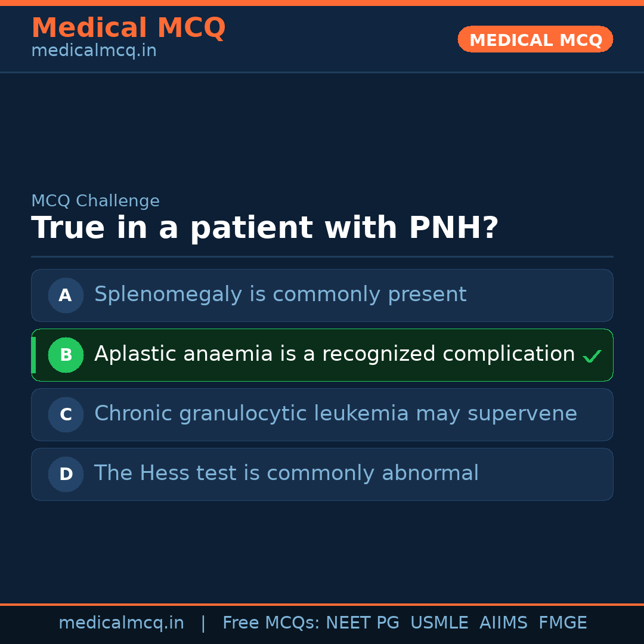Click the Medical MCQ header title
The height and width of the screenshot is (644, 644).
click(x=128, y=28)
